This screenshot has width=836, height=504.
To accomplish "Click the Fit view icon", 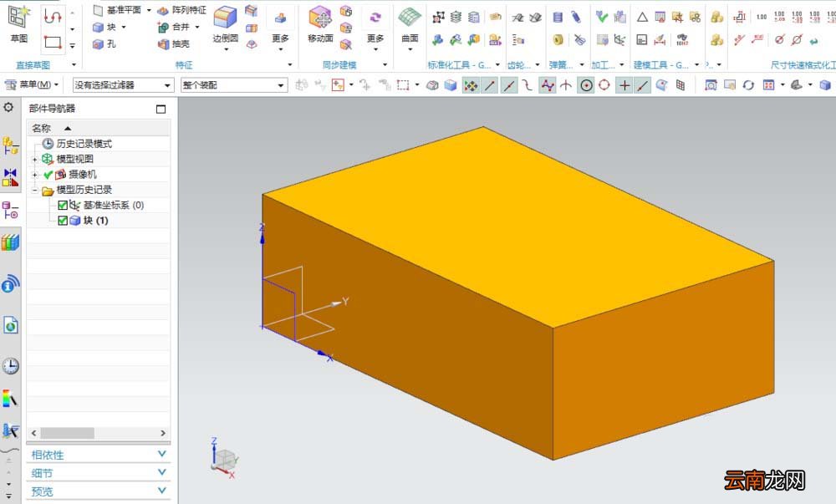I will click(x=711, y=85).
